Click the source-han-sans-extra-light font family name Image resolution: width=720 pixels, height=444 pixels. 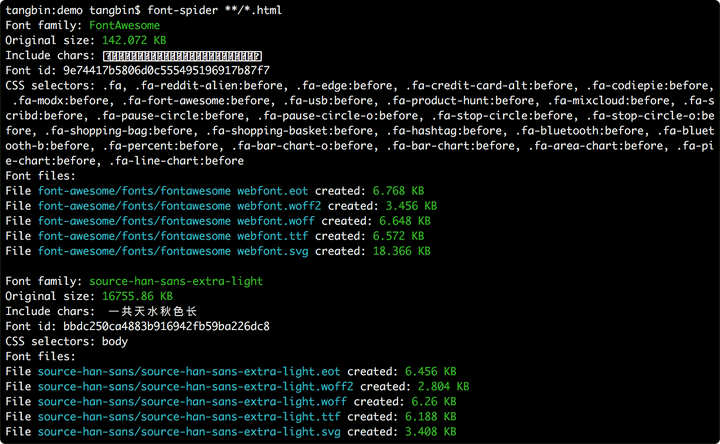click(176, 281)
